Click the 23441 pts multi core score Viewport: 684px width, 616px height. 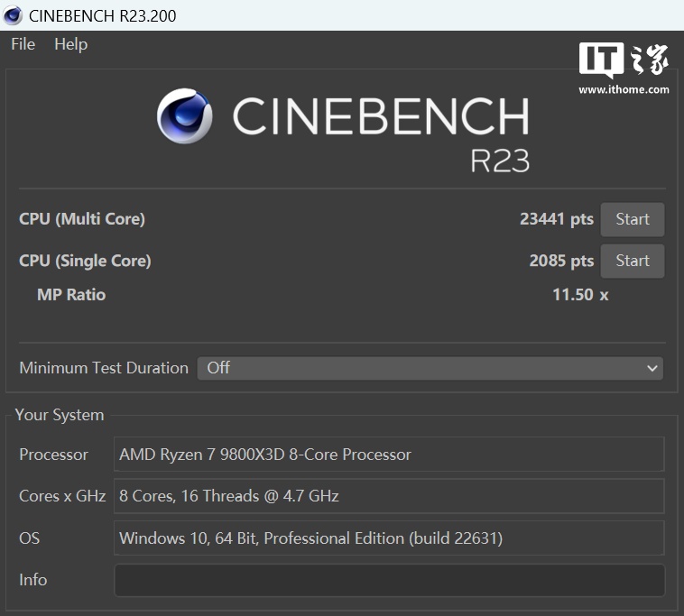(556, 219)
